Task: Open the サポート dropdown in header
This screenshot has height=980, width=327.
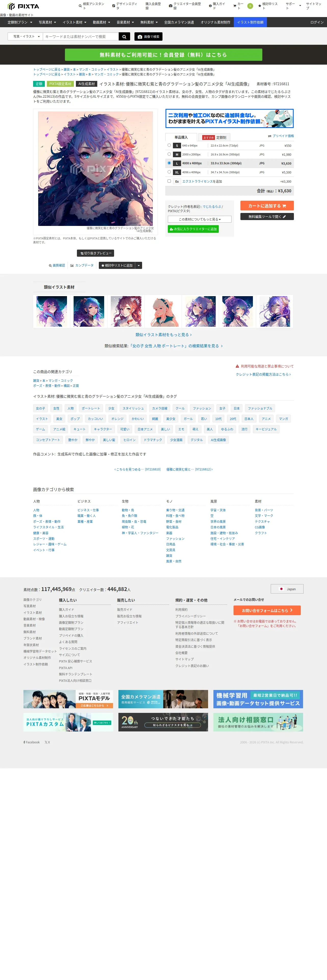Action: tap(293, 6)
